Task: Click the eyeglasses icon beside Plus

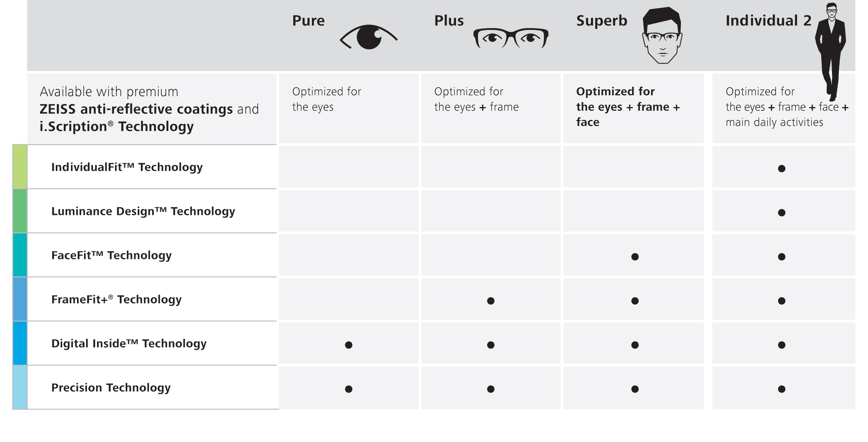Action: pyautogui.click(x=511, y=38)
